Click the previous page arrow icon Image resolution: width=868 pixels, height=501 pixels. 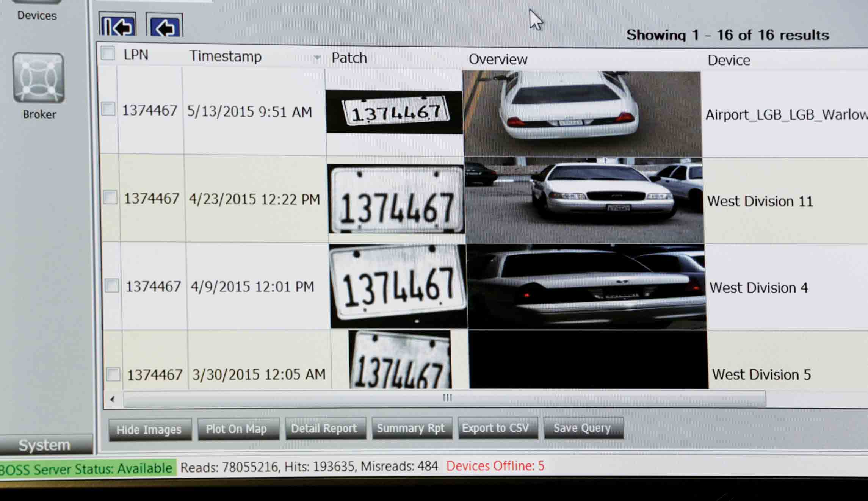pos(164,27)
